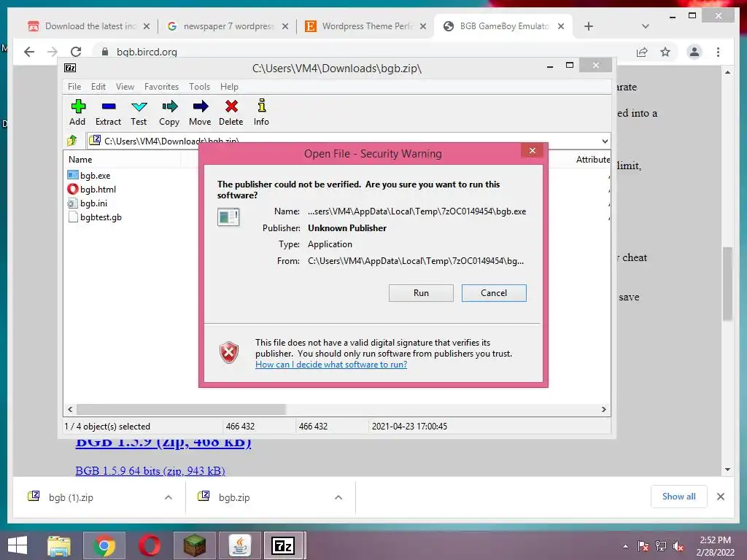Click the muted volume tray icon
Screen dimensions: 747x560
coord(678,546)
